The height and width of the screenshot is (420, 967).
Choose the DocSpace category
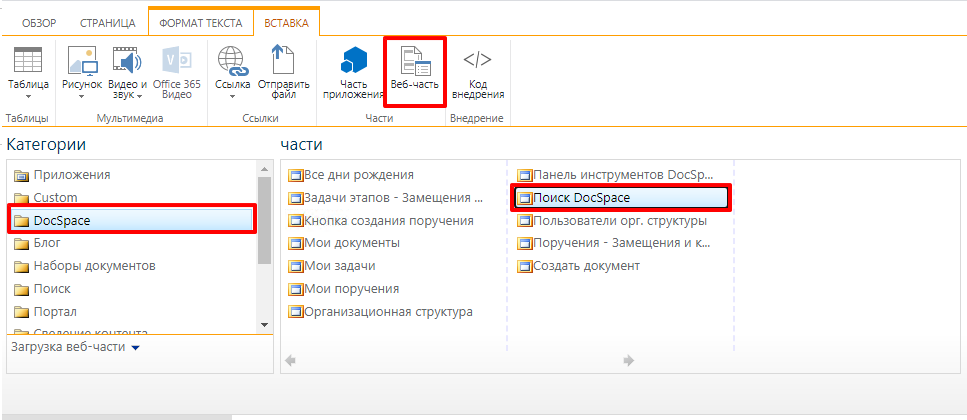(x=133, y=220)
